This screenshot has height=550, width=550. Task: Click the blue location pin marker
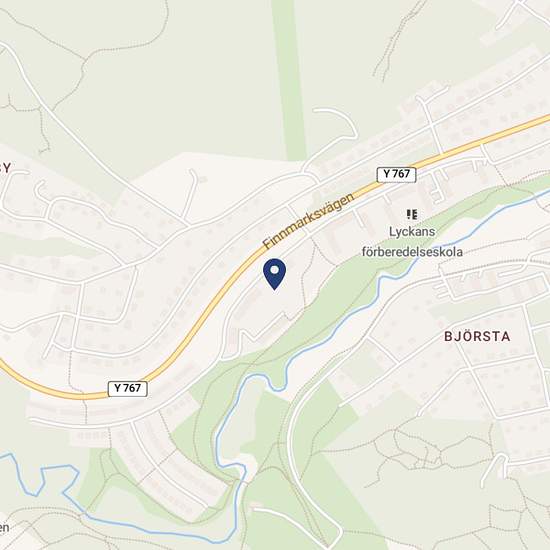click(x=274, y=274)
